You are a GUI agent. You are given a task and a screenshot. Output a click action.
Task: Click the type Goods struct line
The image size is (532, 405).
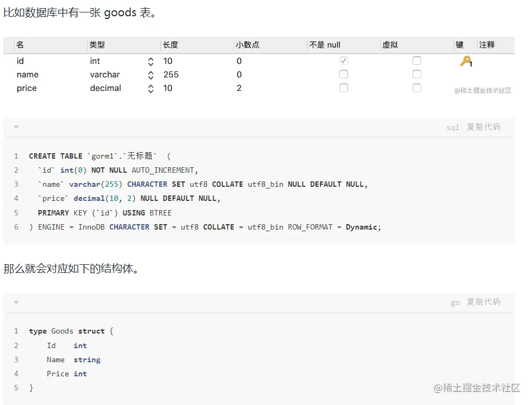point(71,331)
